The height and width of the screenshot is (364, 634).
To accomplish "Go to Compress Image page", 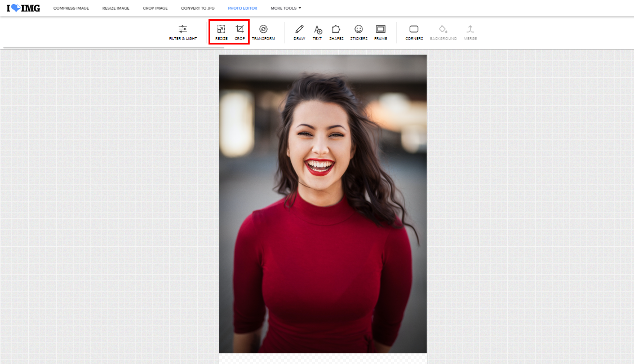I will [71, 8].
